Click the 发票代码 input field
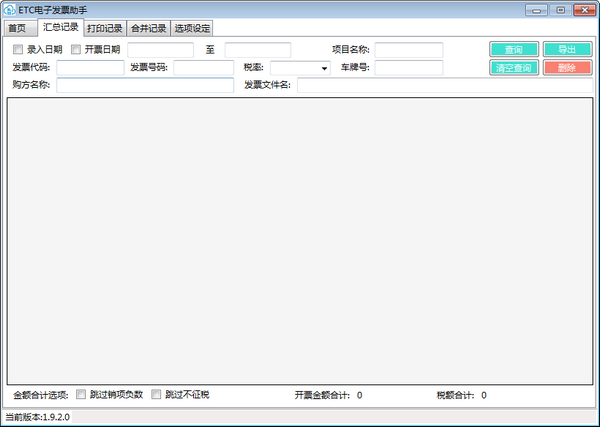 [90, 68]
